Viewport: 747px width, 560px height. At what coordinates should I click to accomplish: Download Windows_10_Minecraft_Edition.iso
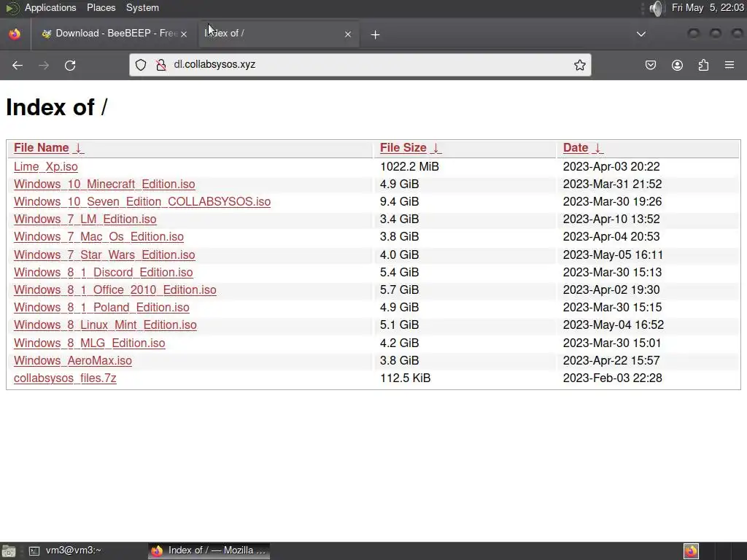pos(104,184)
